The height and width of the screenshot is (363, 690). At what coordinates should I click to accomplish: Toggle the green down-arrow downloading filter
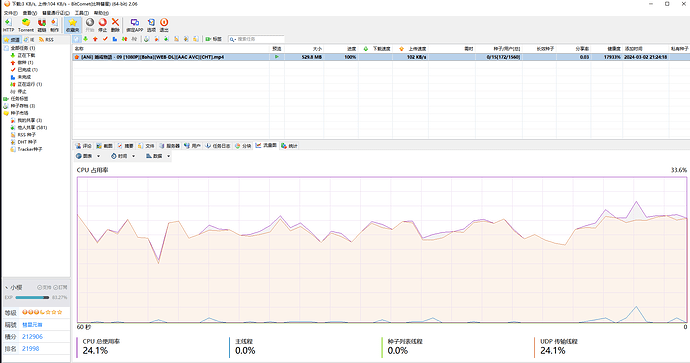tap(85, 39)
